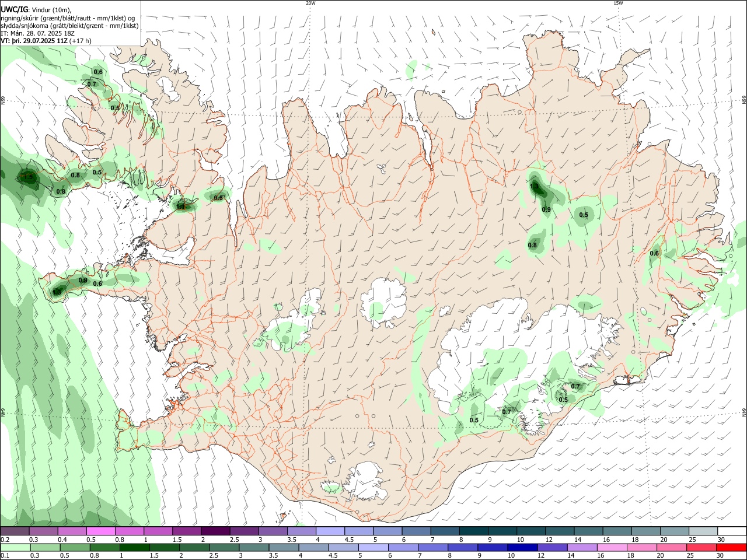Click the 15W longitude label
The height and width of the screenshot is (560, 747).
618,3
